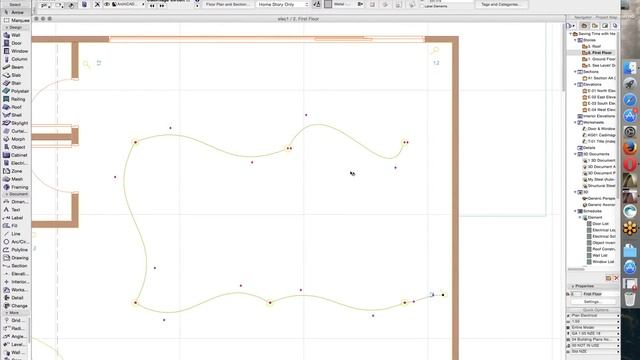Screen dimensions: 640x360
Task: Select the Change tool
Action: click(16, 306)
